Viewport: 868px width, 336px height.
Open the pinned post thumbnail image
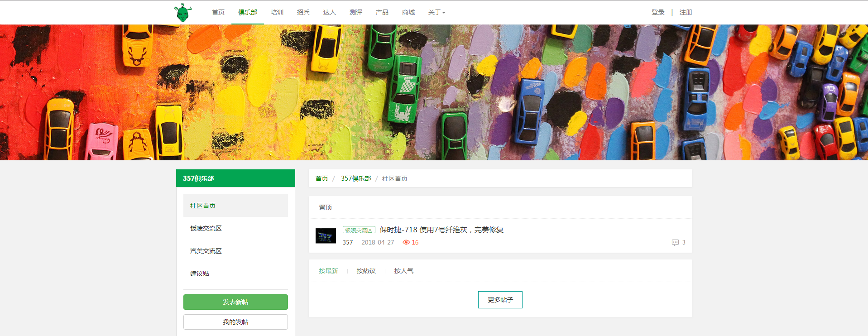(326, 235)
